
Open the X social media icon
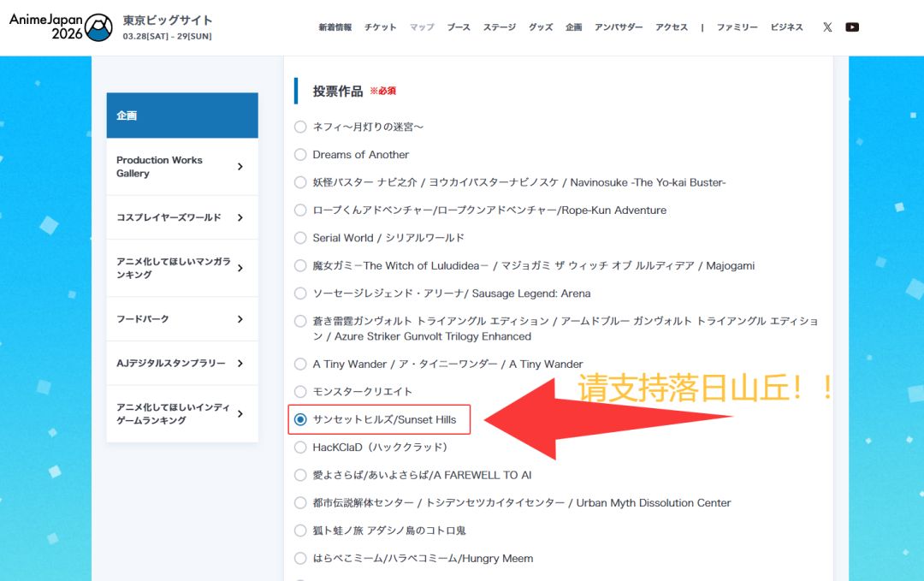tap(827, 27)
